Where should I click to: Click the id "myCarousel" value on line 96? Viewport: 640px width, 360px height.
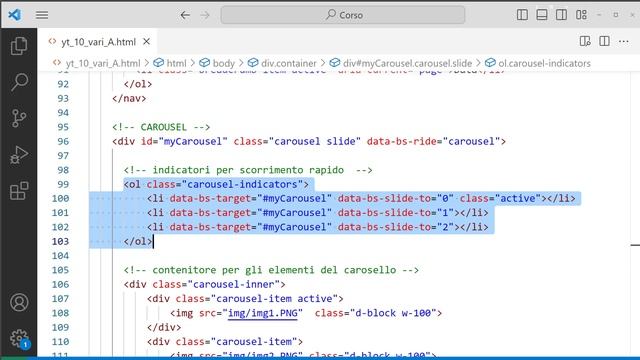click(x=193, y=141)
